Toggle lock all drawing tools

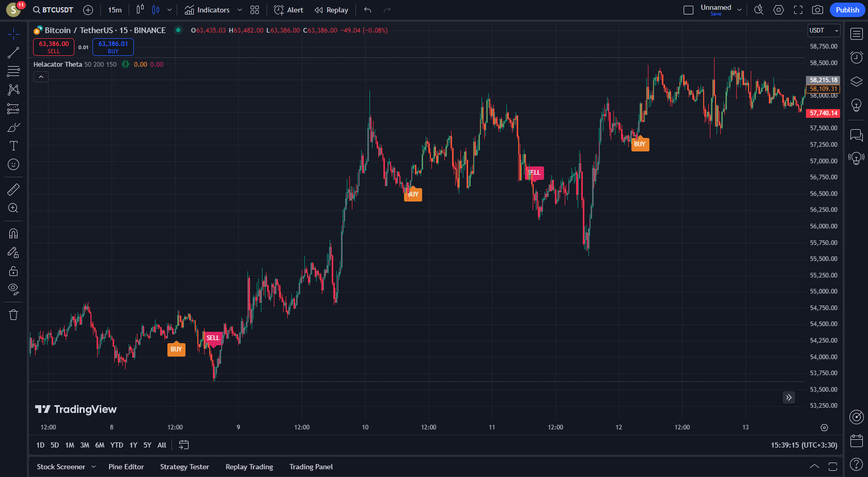click(x=13, y=271)
